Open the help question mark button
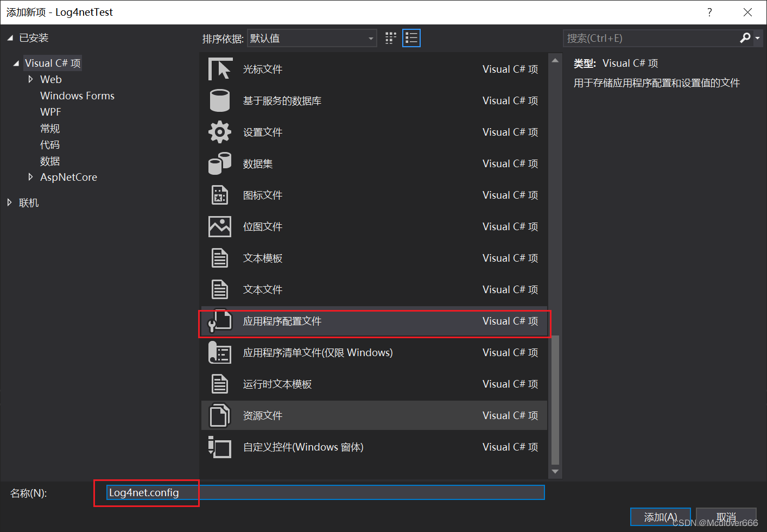Image resolution: width=767 pixels, height=532 pixels. [x=709, y=12]
